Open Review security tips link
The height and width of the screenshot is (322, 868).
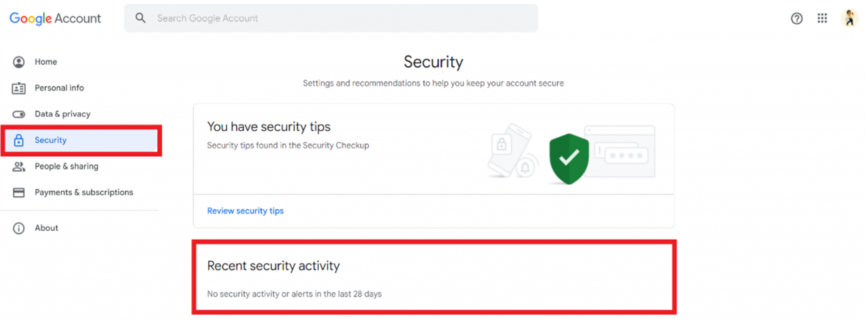pyautogui.click(x=245, y=211)
